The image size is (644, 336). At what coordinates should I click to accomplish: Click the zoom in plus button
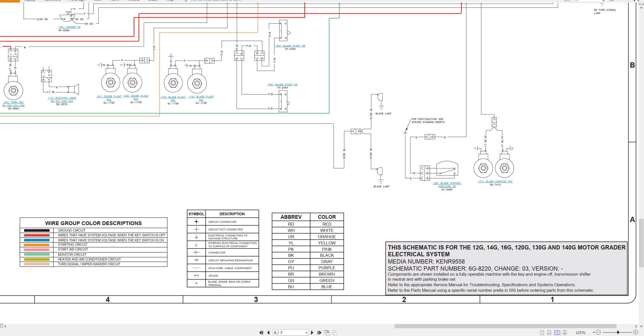(635, 332)
